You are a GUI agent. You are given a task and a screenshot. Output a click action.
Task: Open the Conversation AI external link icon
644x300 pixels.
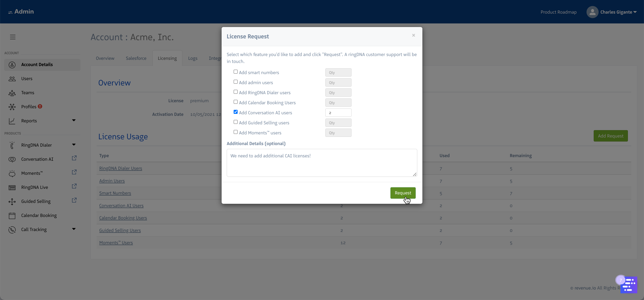click(74, 158)
